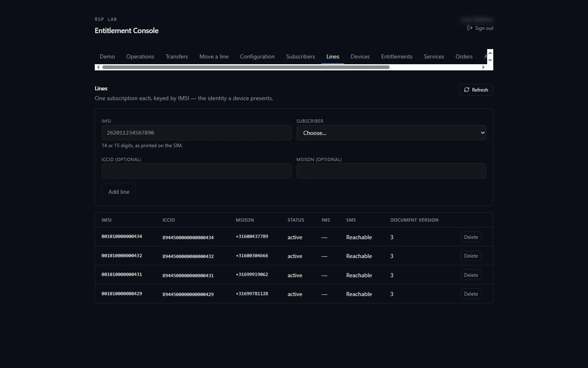
Task: Click IMSI cell 001010000000431
Action: pos(122,274)
